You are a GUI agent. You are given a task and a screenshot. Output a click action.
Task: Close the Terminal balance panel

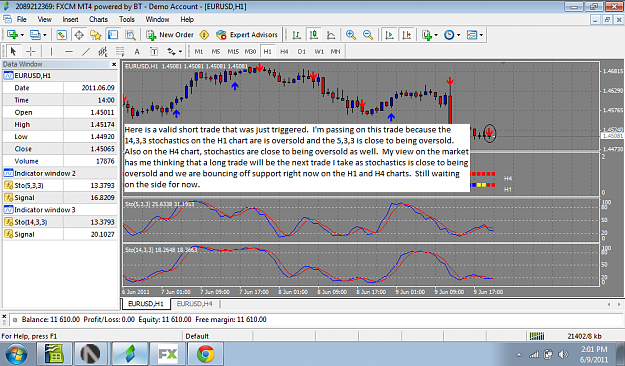pos(4,317)
